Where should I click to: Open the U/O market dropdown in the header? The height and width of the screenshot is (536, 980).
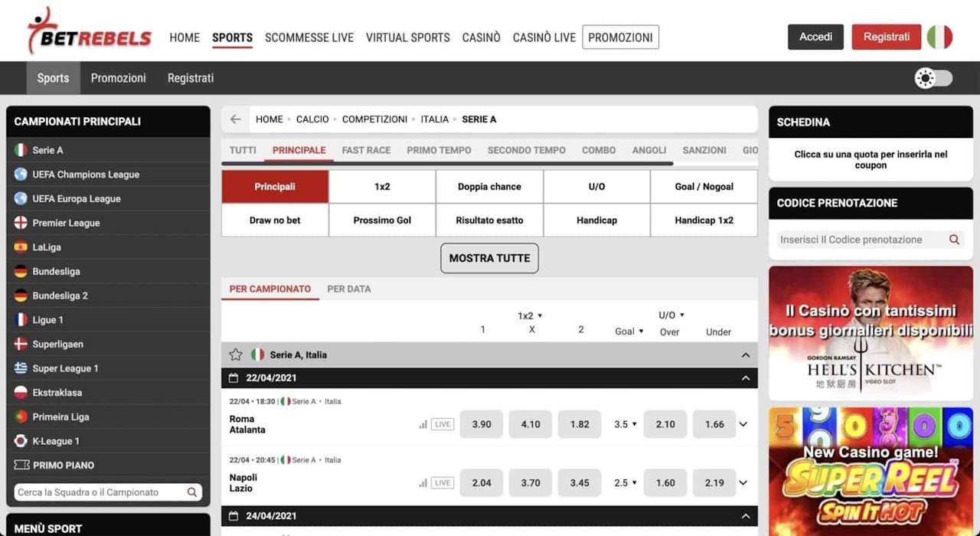(x=671, y=315)
